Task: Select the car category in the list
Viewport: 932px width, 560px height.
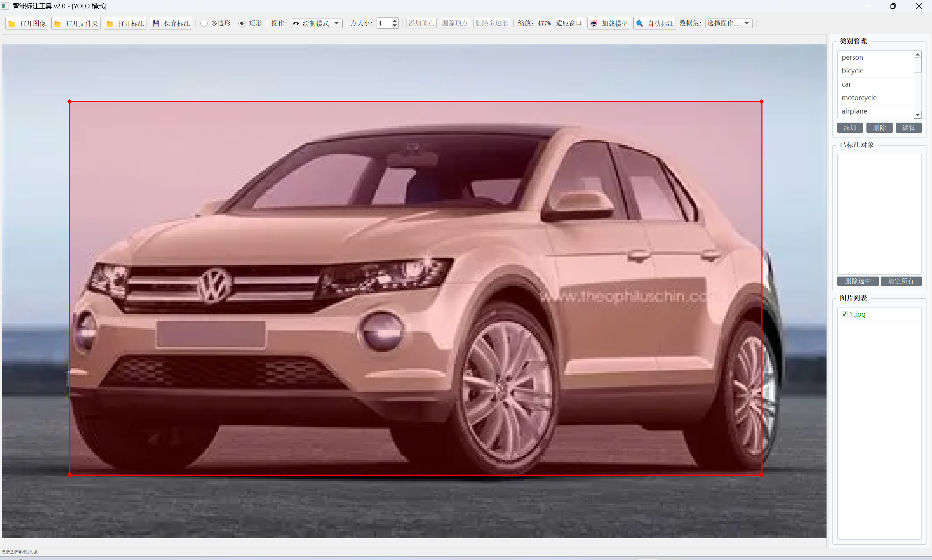Action: 846,84
